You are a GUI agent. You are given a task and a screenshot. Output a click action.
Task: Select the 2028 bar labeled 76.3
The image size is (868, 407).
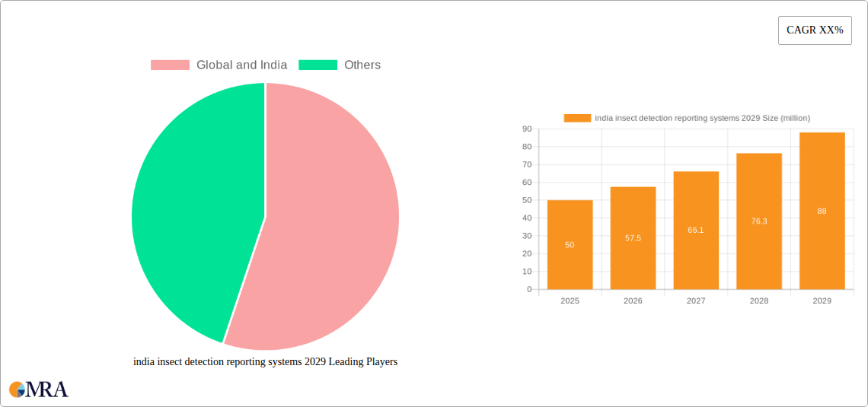759,221
